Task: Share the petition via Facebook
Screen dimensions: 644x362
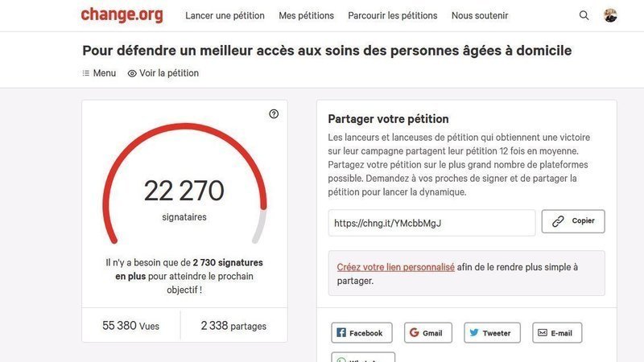Action: tap(361, 333)
